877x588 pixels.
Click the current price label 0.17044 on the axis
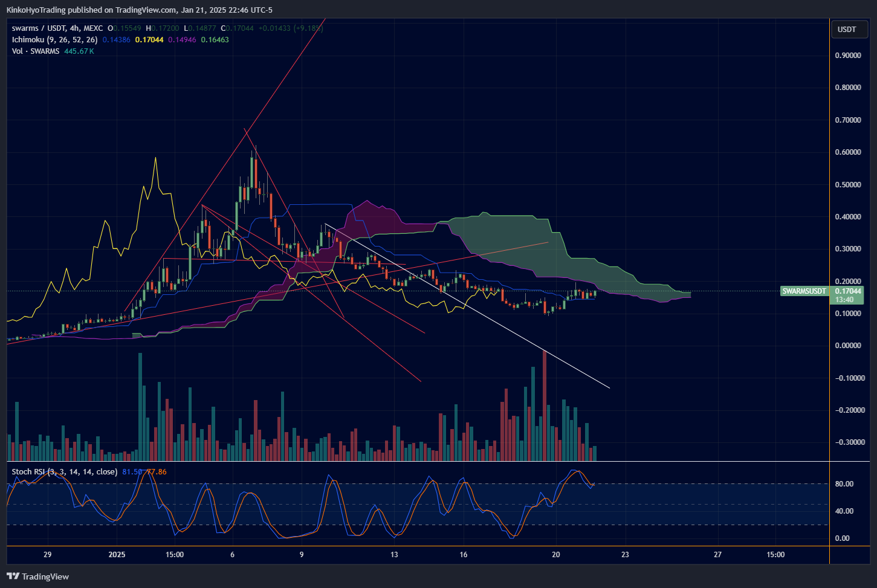point(848,291)
